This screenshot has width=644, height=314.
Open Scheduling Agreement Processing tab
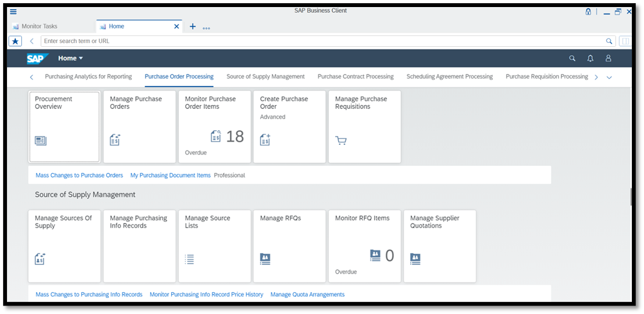(x=450, y=76)
